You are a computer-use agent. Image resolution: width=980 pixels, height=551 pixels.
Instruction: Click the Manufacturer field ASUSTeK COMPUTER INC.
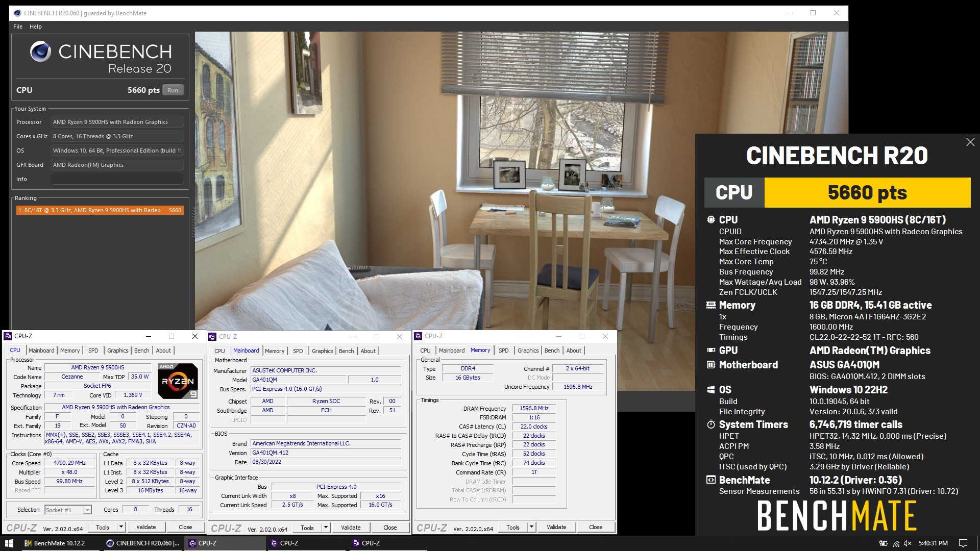(326, 370)
